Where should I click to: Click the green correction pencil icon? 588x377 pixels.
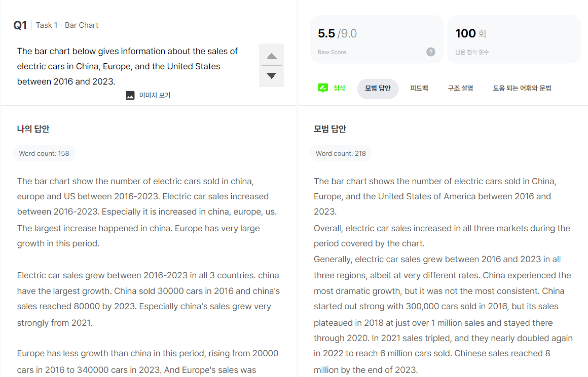click(x=323, y=88)
